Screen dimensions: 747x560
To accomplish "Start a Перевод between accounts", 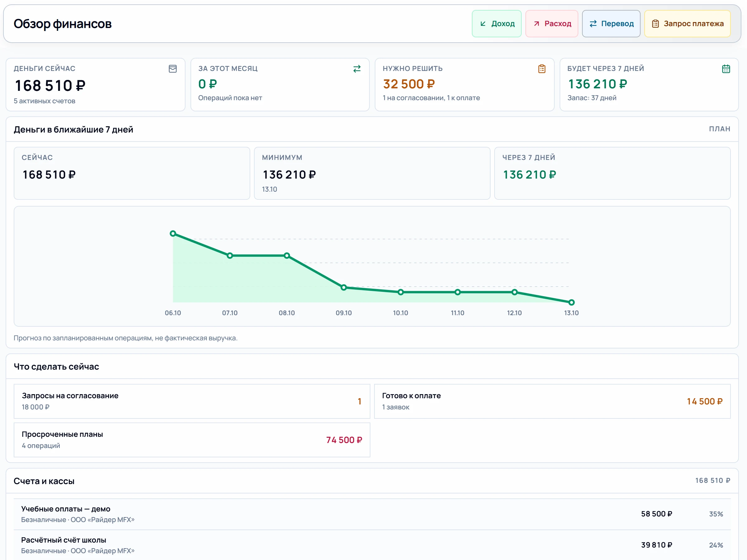I will (x=611, y=24).
